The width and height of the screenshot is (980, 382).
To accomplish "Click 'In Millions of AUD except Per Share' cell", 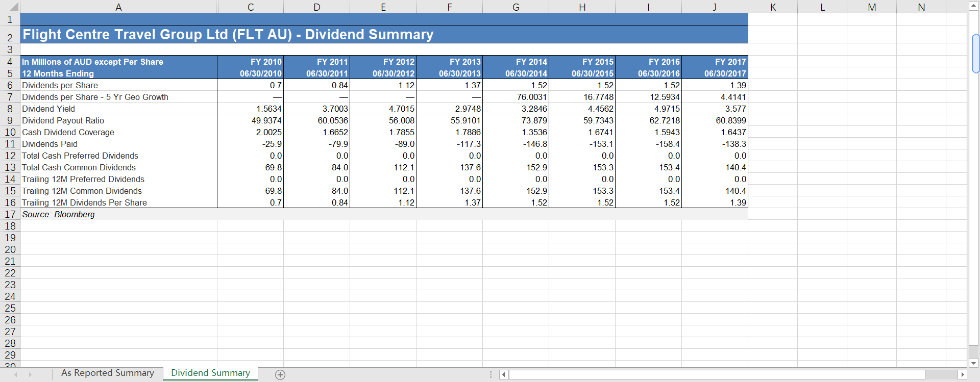I will click(118, 62).
